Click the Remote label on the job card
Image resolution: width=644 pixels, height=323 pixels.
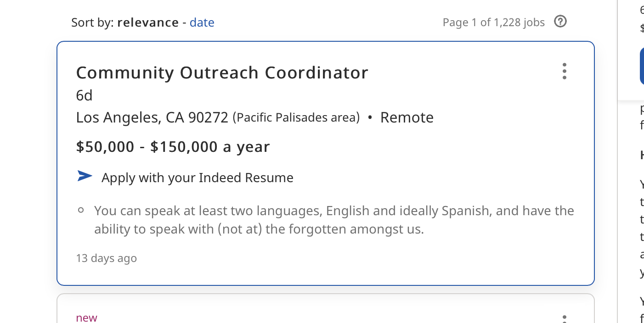[407, 118]
